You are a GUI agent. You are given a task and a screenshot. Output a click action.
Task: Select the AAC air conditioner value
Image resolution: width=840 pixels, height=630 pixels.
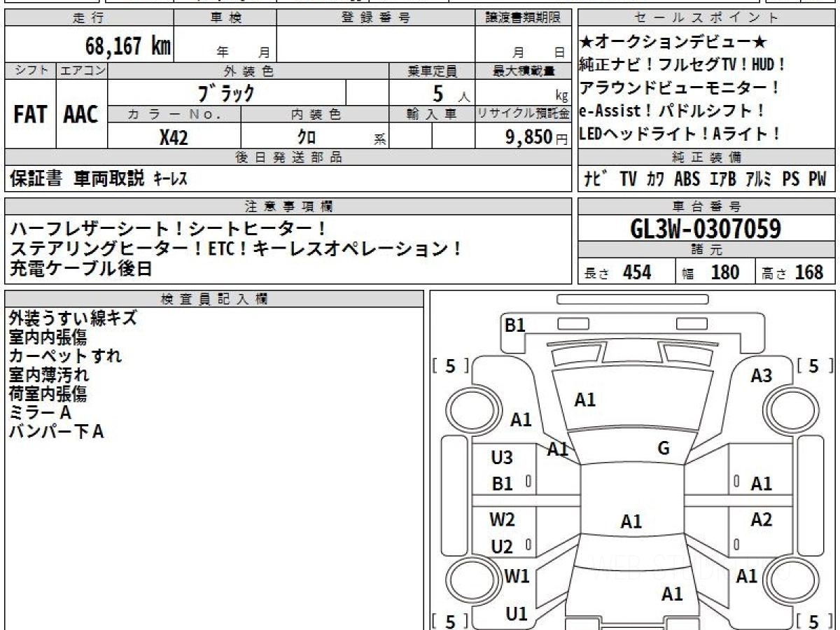pyautogui.click(x=81, y=115)
